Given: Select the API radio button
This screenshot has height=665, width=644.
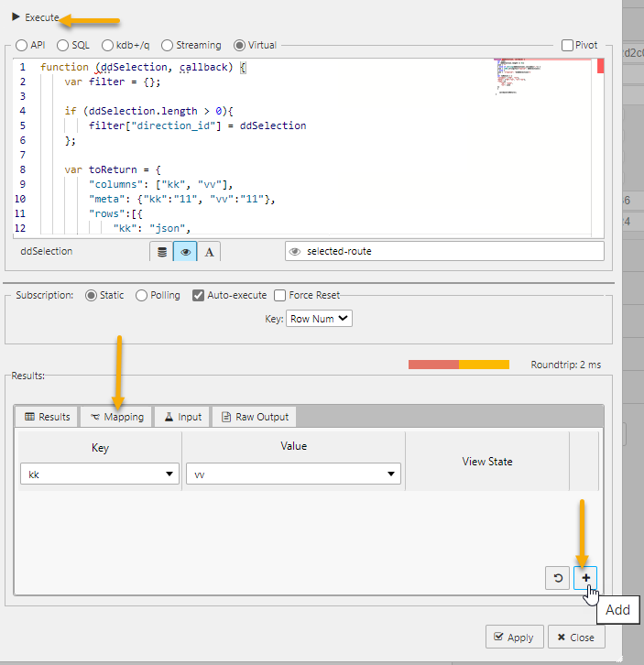Looking at the screenshot, I should (x=22, y=46).
